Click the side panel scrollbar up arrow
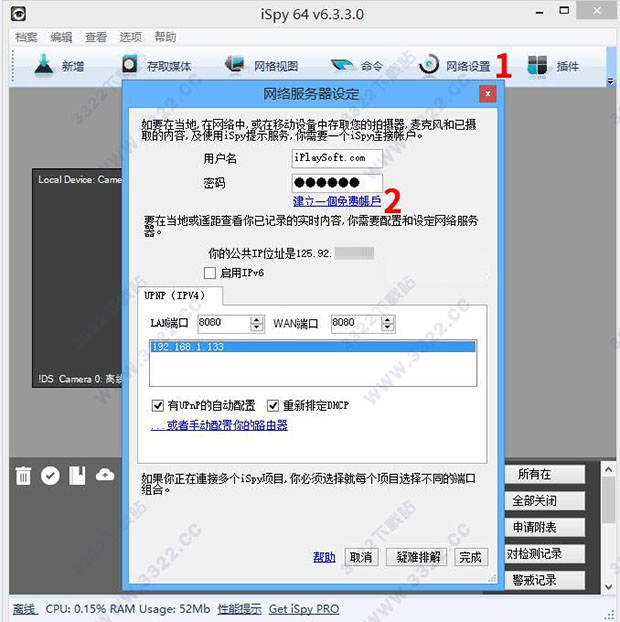 tap(608, 469)
